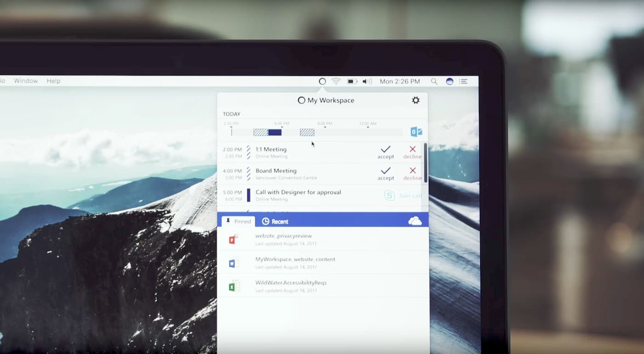Screen dimensions: 644x354
Task: Open the WildWater.AccessibilityReqs Excel file icon
Action: coord(234,286)
